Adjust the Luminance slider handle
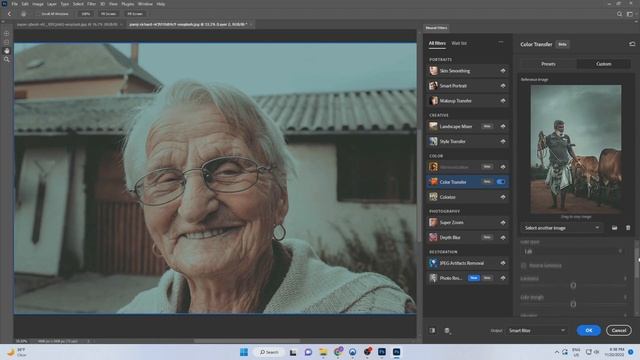640x360 pixels. click(573, 285)
